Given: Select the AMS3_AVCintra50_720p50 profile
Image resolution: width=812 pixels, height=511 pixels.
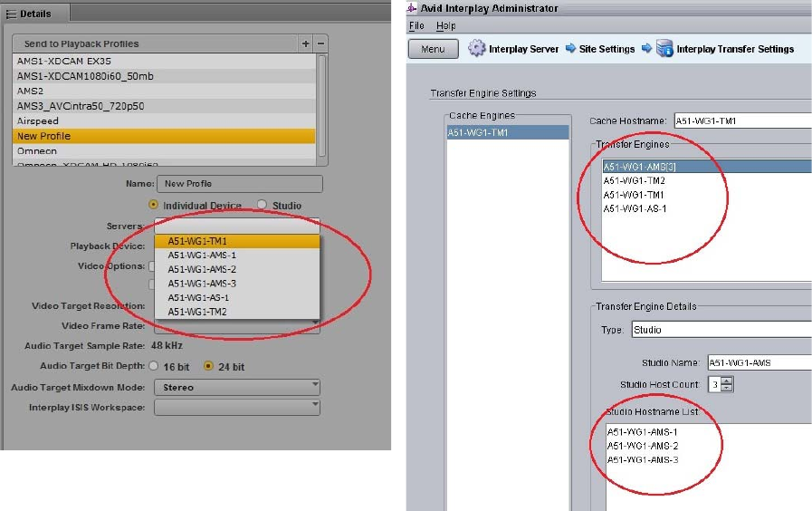Looking at the screenshot, I should (164, 106).
